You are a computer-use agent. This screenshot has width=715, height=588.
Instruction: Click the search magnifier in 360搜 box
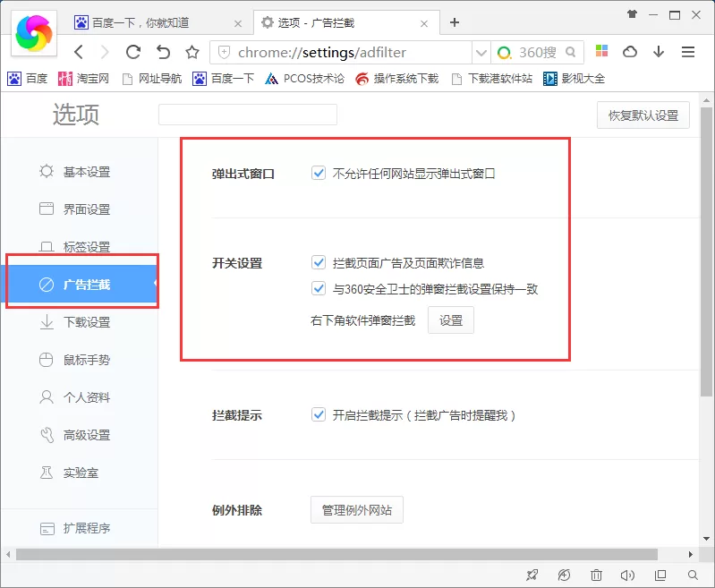tap(570, 52)
